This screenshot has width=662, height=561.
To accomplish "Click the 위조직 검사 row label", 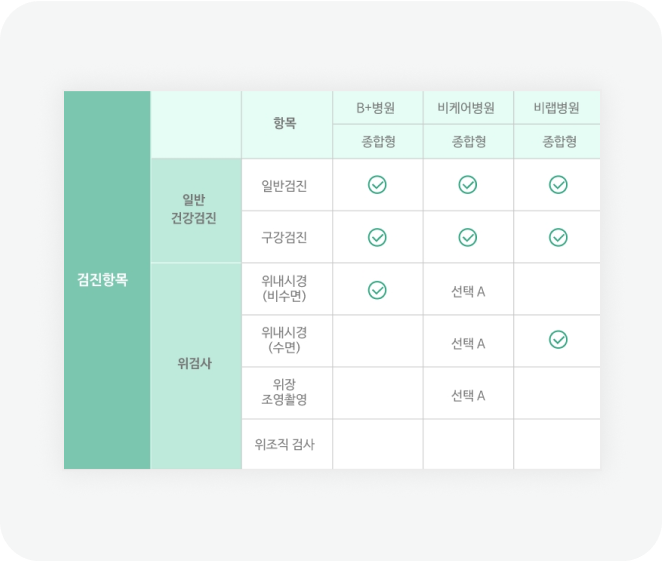I will click(x=286, y=444).
